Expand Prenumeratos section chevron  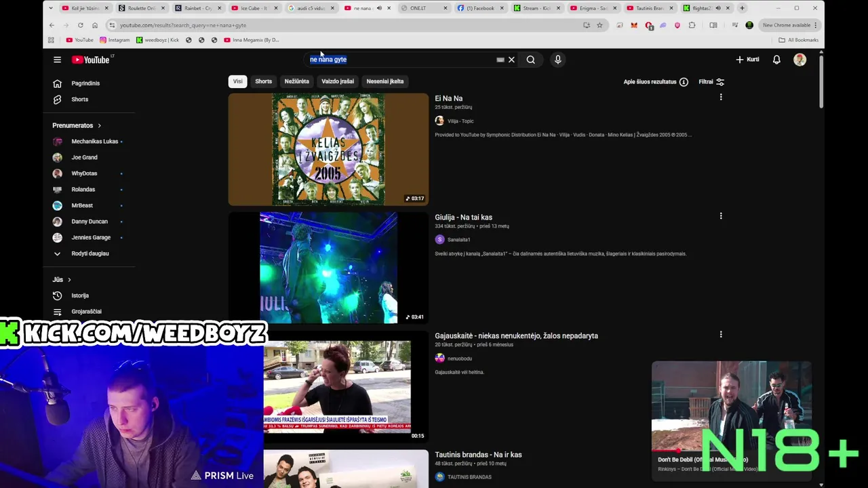[x=99, y=125]
